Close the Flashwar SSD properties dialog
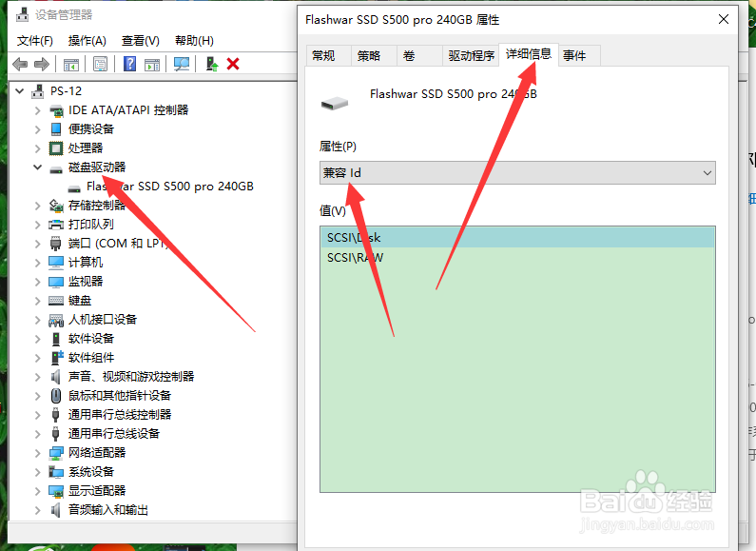The image size is (756, 551). click(x=724, y=19)
